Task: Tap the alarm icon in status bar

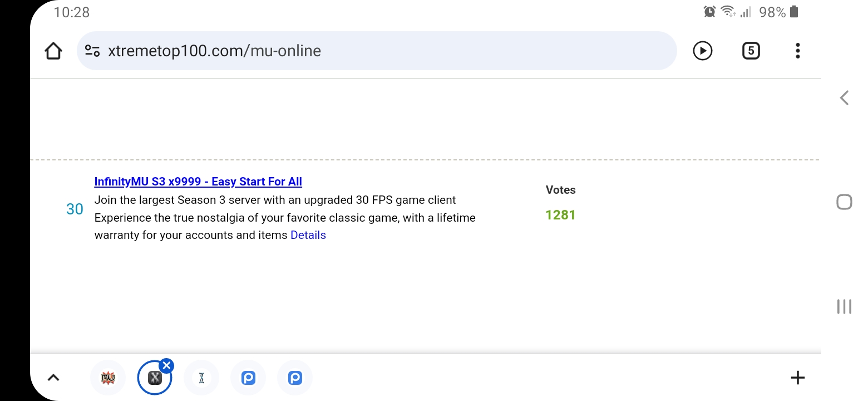Action: pos(709,12)
